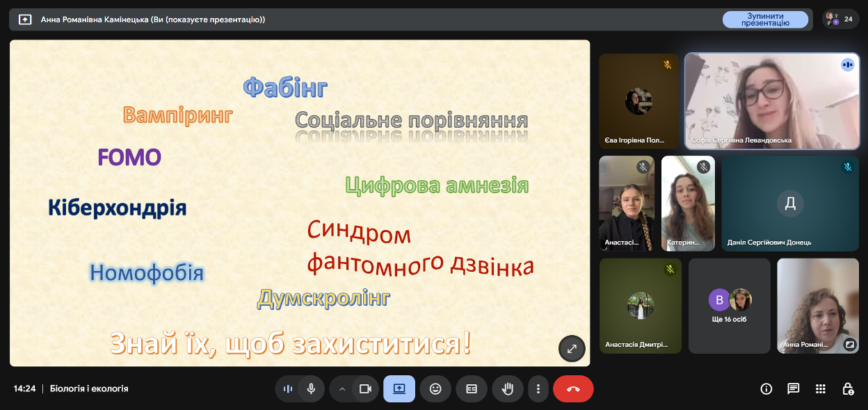Click the 14:24 clock text
868x410 pixels.
pos(24,389)
